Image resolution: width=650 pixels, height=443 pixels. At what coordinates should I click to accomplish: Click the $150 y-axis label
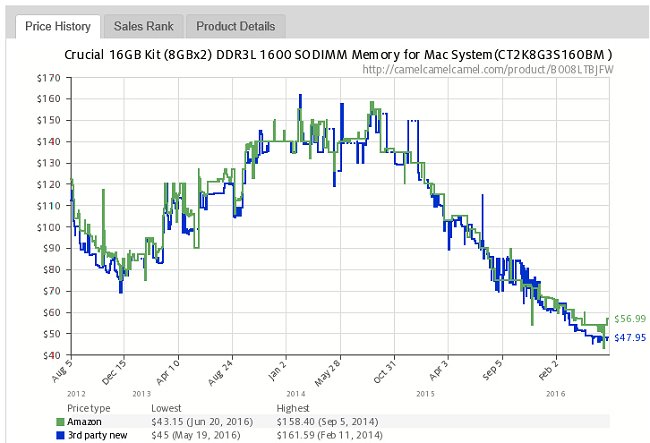49,121
